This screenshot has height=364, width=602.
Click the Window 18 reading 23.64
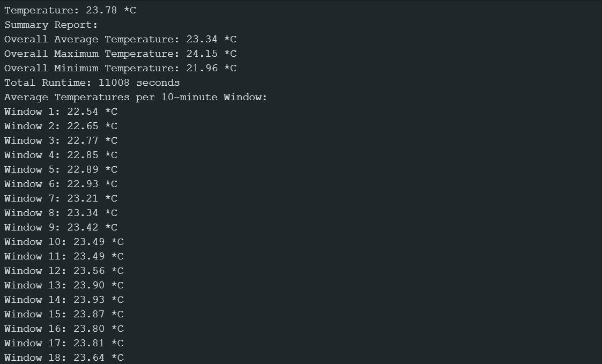point(89,358)
